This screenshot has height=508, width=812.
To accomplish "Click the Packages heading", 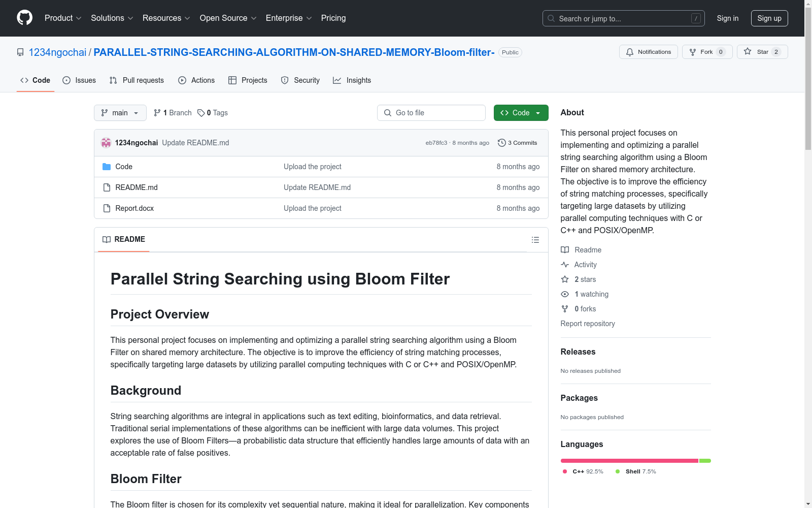I will pyautogui.click(x=579, y=398).
